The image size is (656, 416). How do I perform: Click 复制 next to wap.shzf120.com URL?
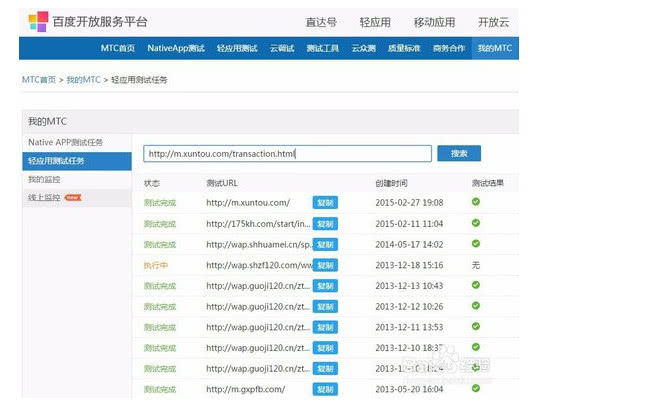(x=325, y=265)
